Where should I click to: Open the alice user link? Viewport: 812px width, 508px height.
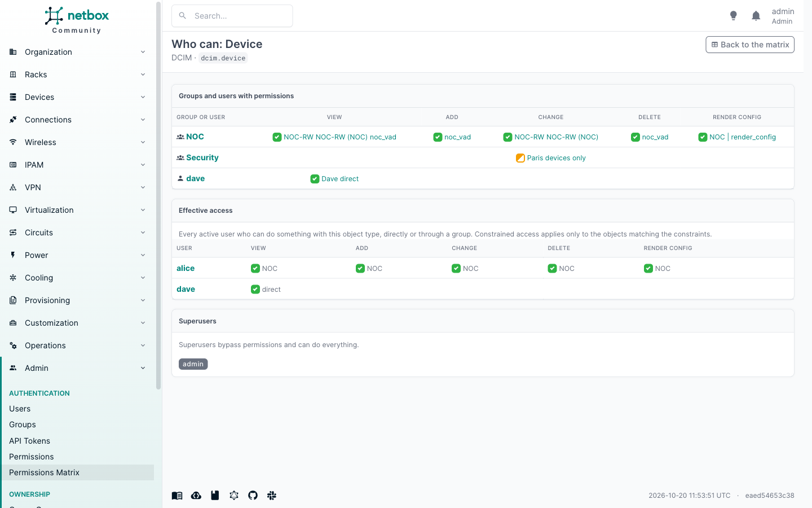click(186, 269)
